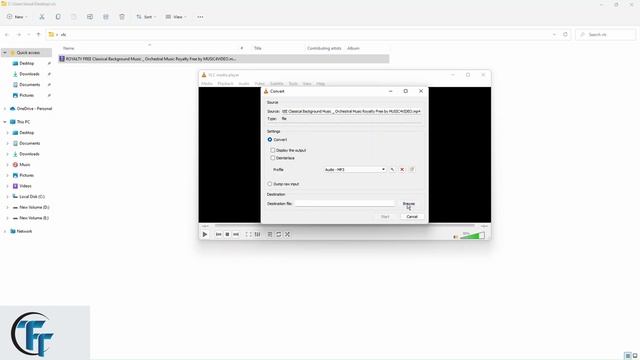This screenshot has width=640, height=360.
Task: Click the VLC Play button
Action: (205, 234)
